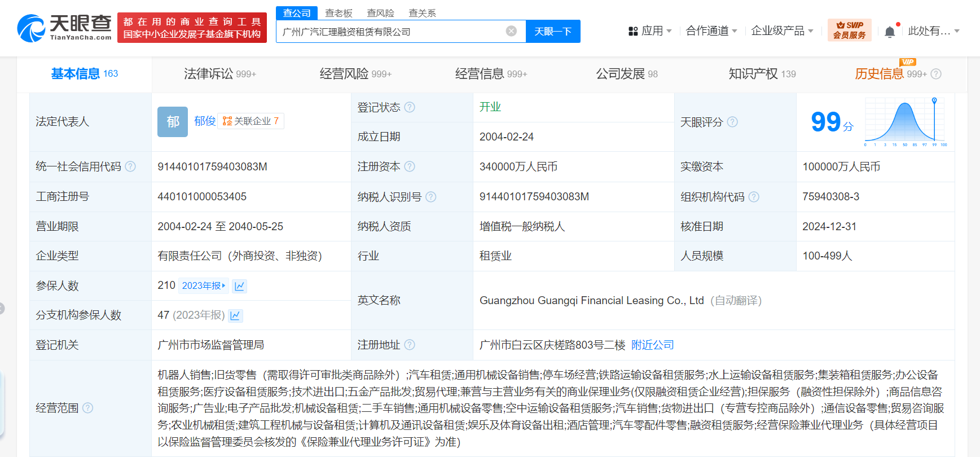Click help icon beside 天眼评分

pyautogui.click(x=732, y=122)
